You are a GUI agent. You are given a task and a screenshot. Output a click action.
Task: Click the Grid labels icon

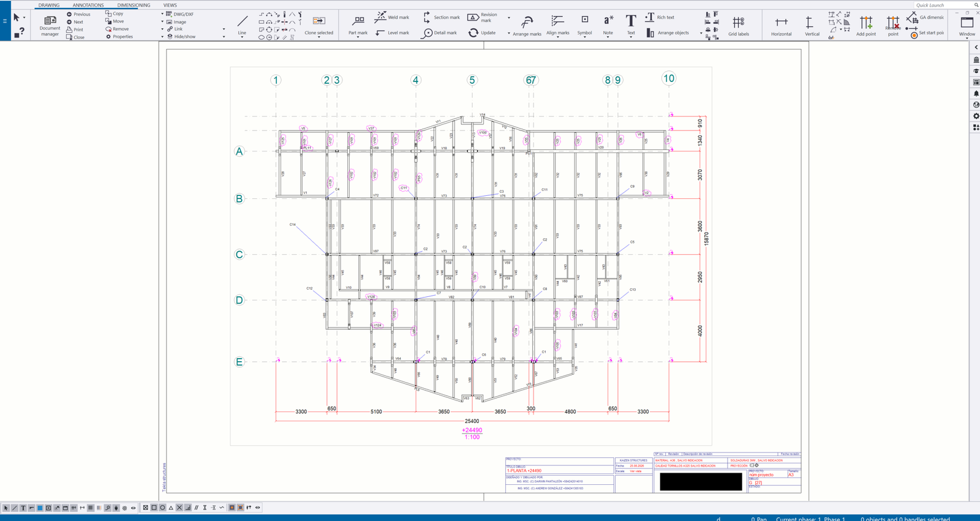[x=739, y=22]
